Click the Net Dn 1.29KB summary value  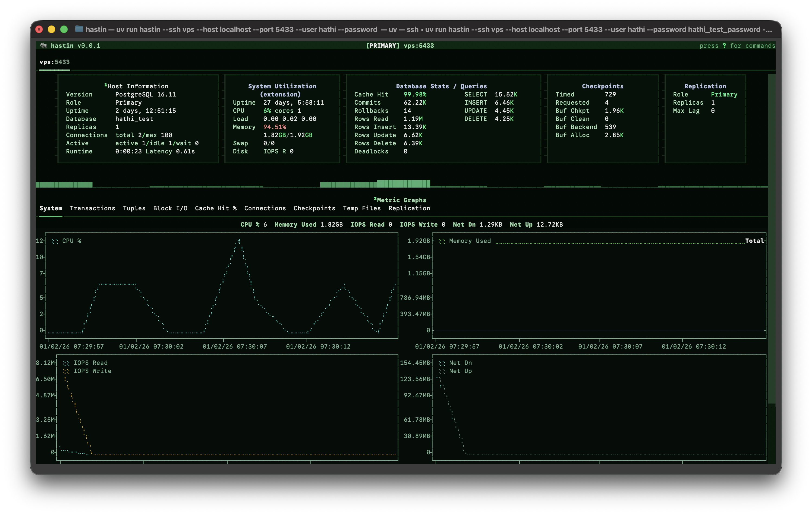tap(491, 225)
